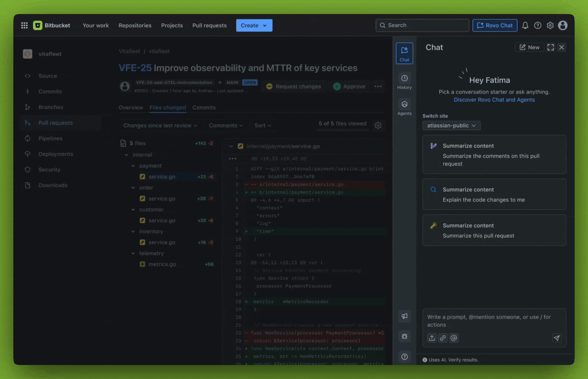Click the link attachment icon in chat

pos(443,338)
